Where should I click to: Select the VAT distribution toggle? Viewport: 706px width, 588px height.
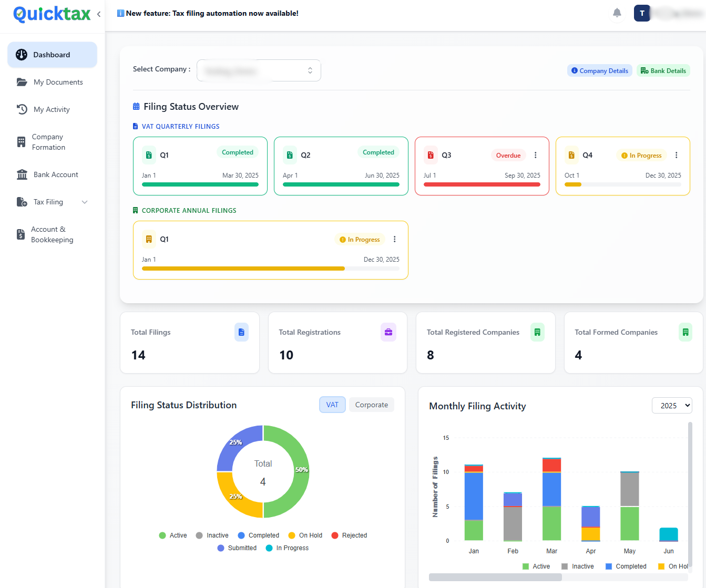tap(332, 405)
